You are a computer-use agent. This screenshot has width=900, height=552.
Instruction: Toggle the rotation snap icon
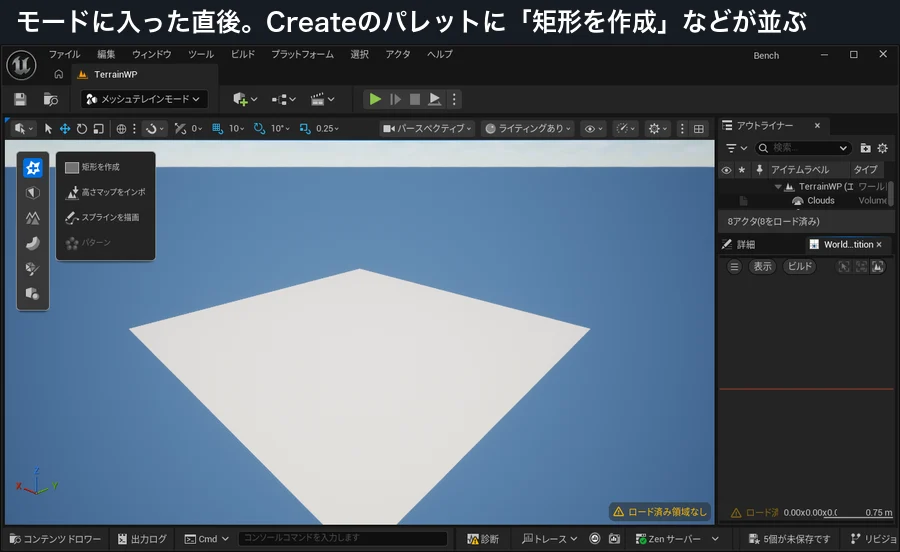pyautogui.click(x=259, y=129)
